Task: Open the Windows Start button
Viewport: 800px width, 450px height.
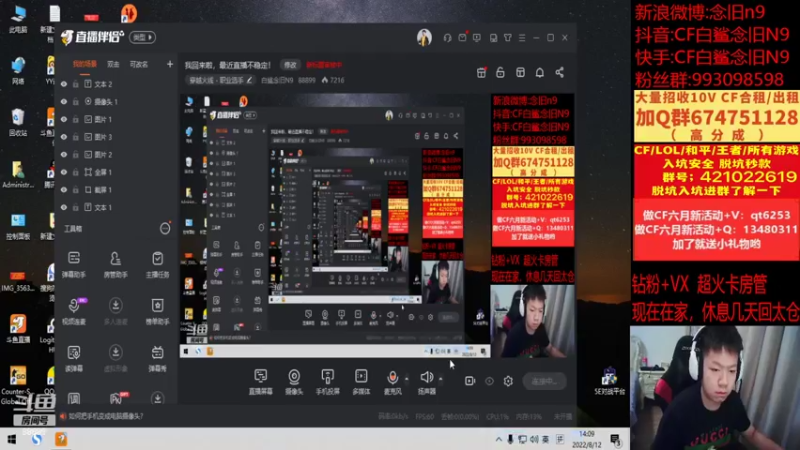Action: point(11,439)
